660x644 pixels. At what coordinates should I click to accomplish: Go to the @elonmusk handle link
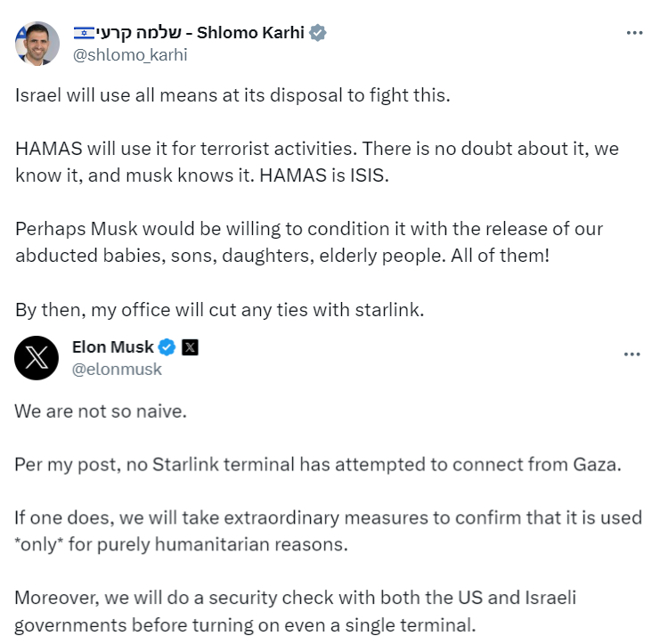[x=117, y=369]
